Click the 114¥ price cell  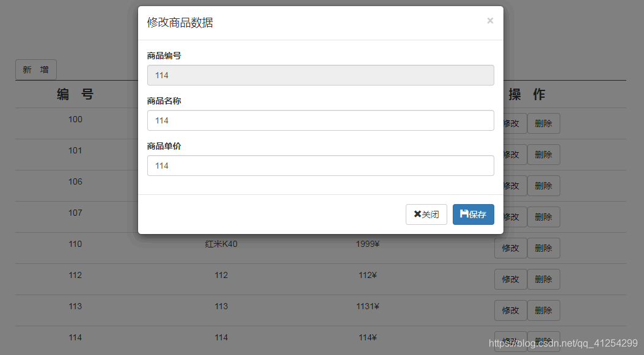pyautogui.click(x=368, y=338)
